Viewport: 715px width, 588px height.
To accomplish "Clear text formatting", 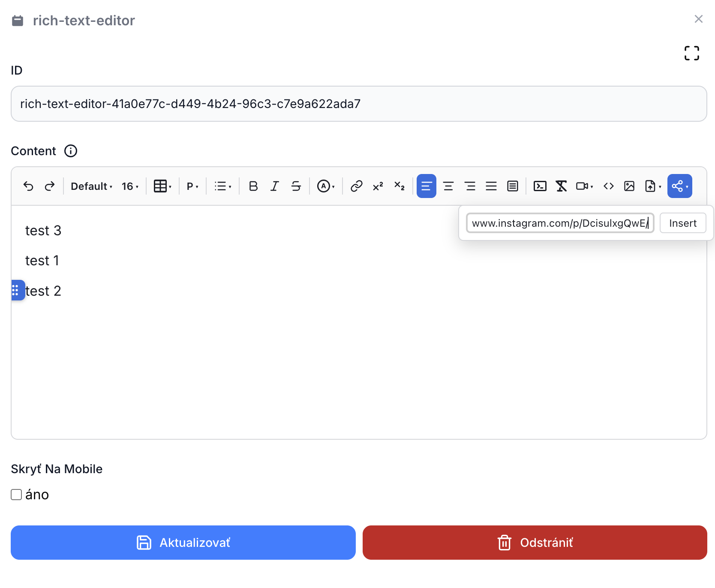I will click(561, 186).
